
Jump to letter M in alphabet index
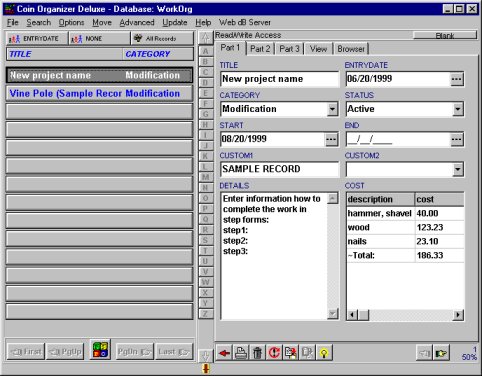coord(206,177)
